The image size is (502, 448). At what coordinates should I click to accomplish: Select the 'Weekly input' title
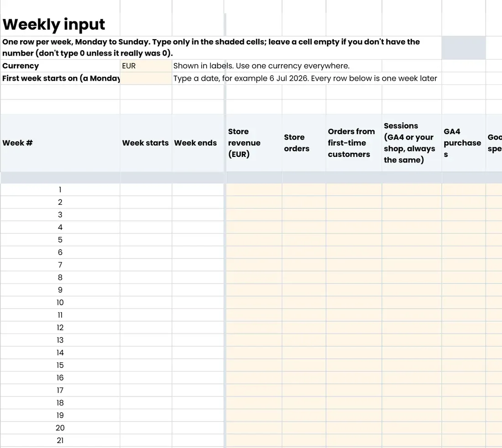pos(54,24)
